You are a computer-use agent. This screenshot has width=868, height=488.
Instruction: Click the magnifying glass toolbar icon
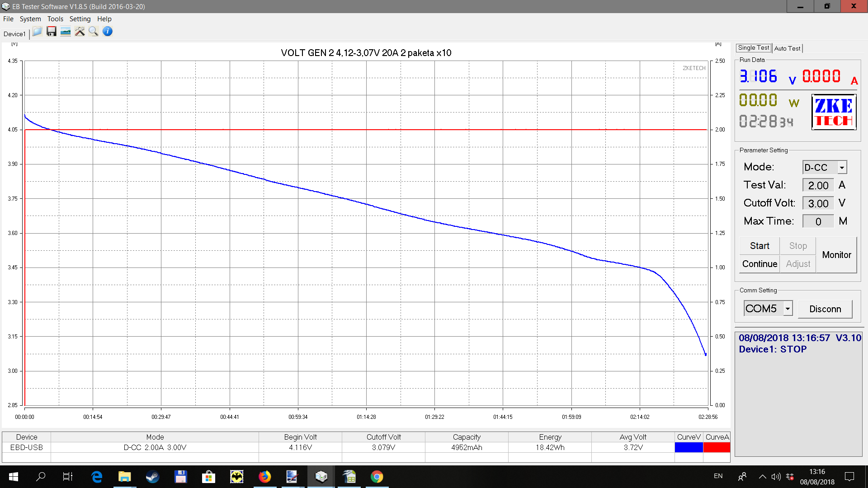click(94, 31)
